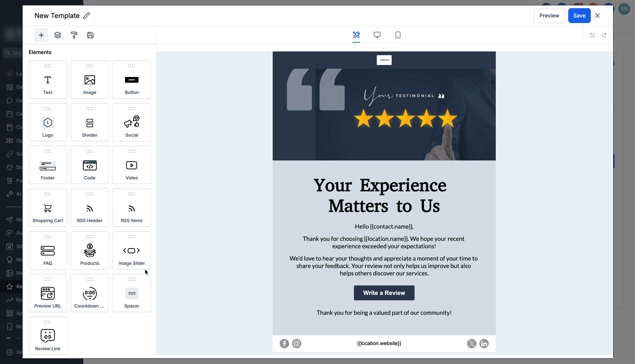The image size is (635, 364).
Task: Select the Text element
Action: click(x=48, y=79)
